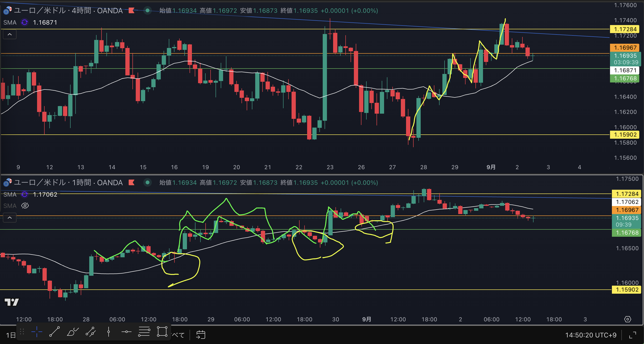The image size is (644, 344).
Task: Select the hidden SMA label in lower chart
Action: 10,206
